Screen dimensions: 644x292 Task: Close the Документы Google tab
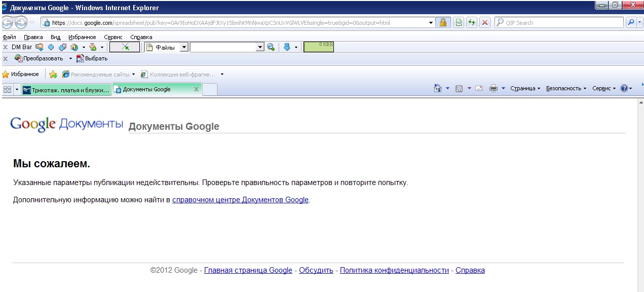(x=197, y=89)
